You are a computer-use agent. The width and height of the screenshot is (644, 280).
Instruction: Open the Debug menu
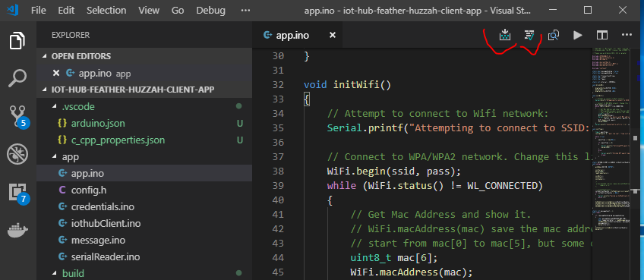click(210, 11)
